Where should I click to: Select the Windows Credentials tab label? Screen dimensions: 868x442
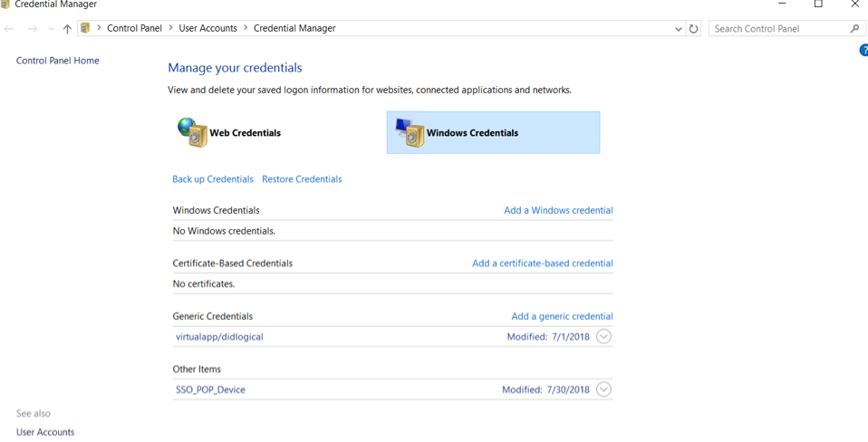(x=472, y=133)
